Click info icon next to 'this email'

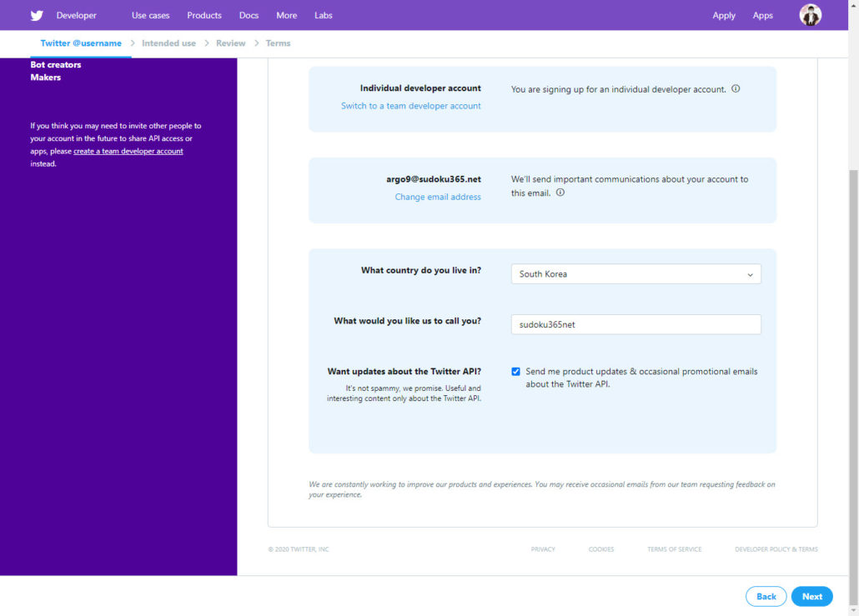pyautogui.click(x=560, y=193)
